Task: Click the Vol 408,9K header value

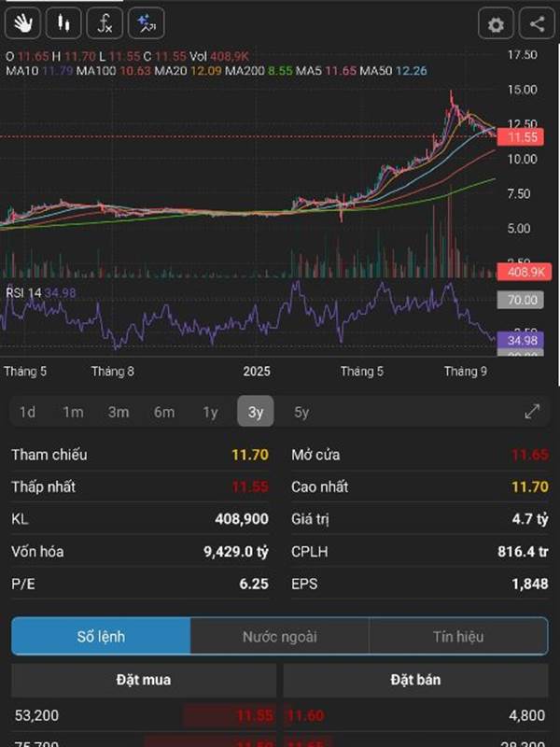Action: [x=230, y=56]
